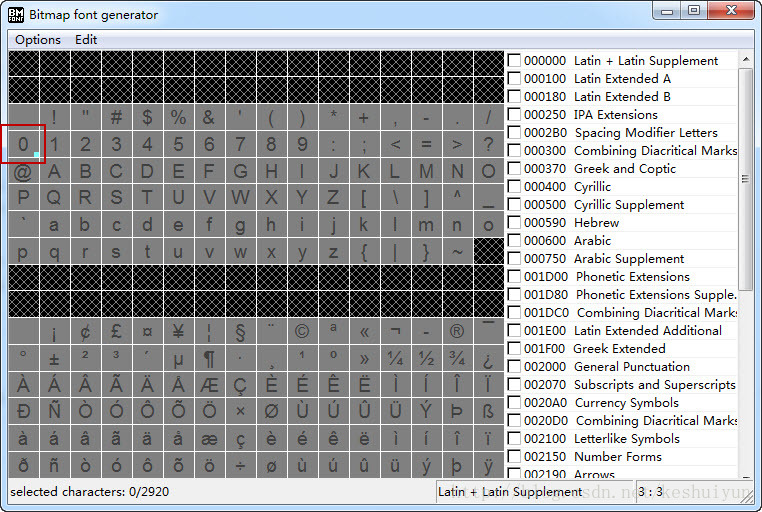
Task: Check the Greek and Coptic checkbox
Action: click(x=514, y=169)
